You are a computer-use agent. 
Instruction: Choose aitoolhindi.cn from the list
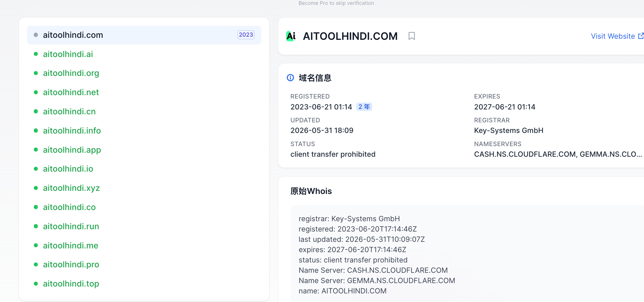tap(69, 111)
